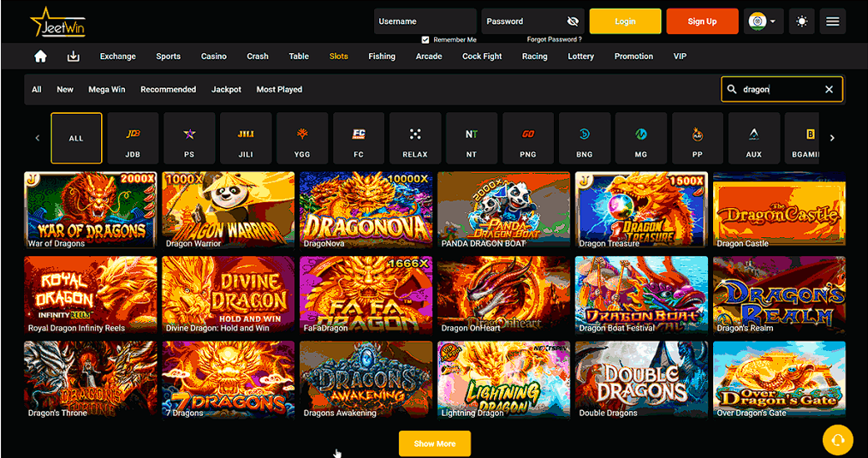Click the JeetWin logo
Image resolution: width=868 pixels, height=458 pixels.
[58, 22]
